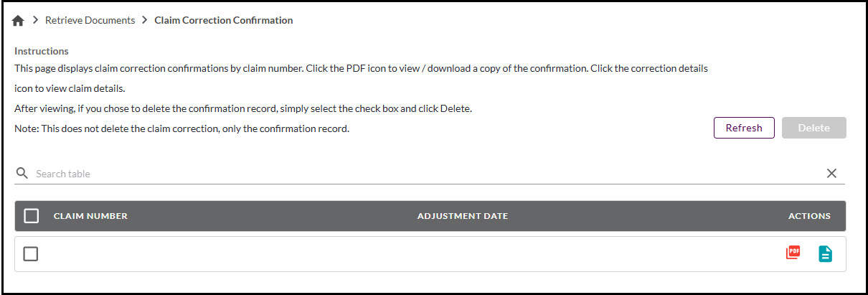Open the Retrieve Documents breadcrumb
Image resolution: width=868 pixels, height=295 pixels.
90,21
